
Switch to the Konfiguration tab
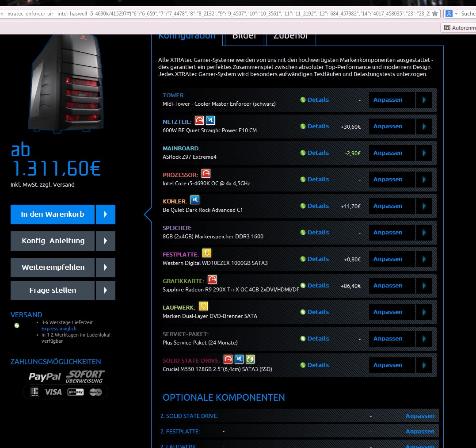[x=187, y=38]
